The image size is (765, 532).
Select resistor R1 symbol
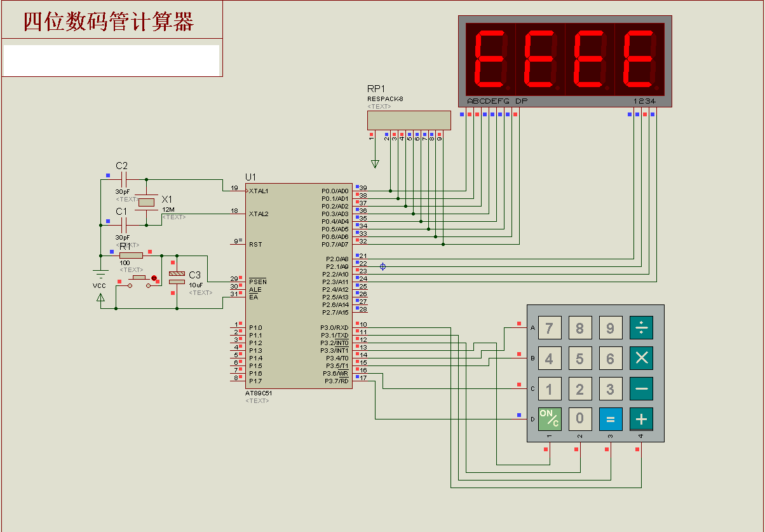coord(132,256)
